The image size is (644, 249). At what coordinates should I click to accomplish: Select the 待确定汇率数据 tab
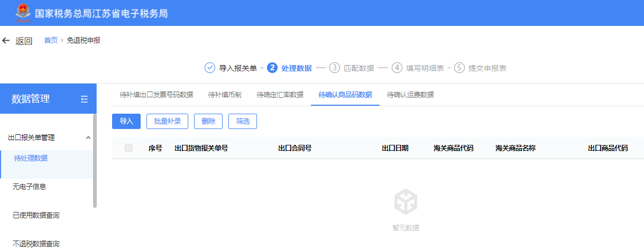(280, 95)
